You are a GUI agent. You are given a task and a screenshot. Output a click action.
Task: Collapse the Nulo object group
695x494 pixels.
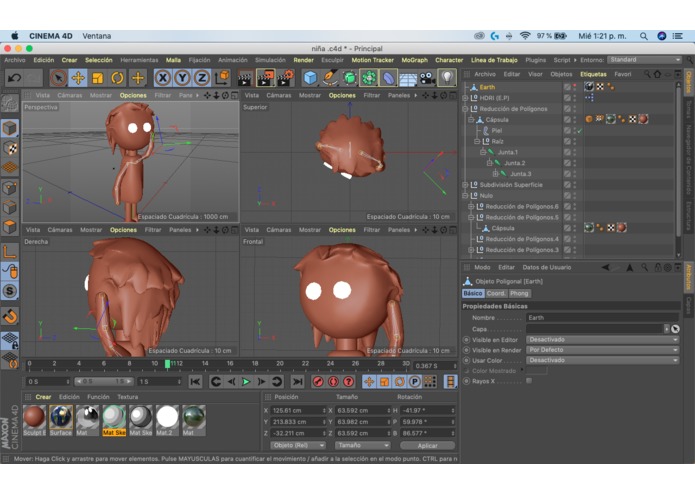click(x=465, y=195)
